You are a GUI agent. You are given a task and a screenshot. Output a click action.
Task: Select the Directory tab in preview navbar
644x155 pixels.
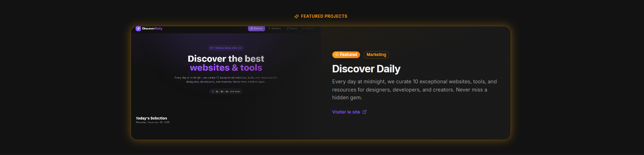(275, 28)
